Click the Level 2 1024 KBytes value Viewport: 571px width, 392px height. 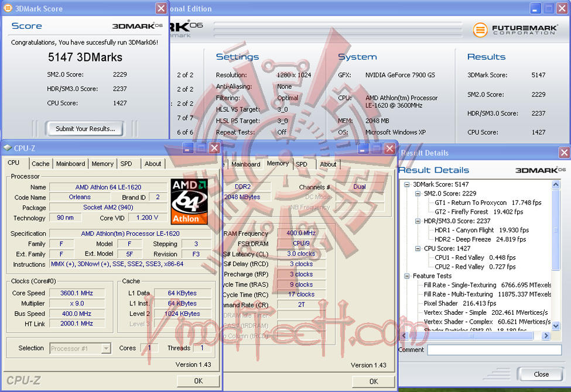tap(183, 314)
